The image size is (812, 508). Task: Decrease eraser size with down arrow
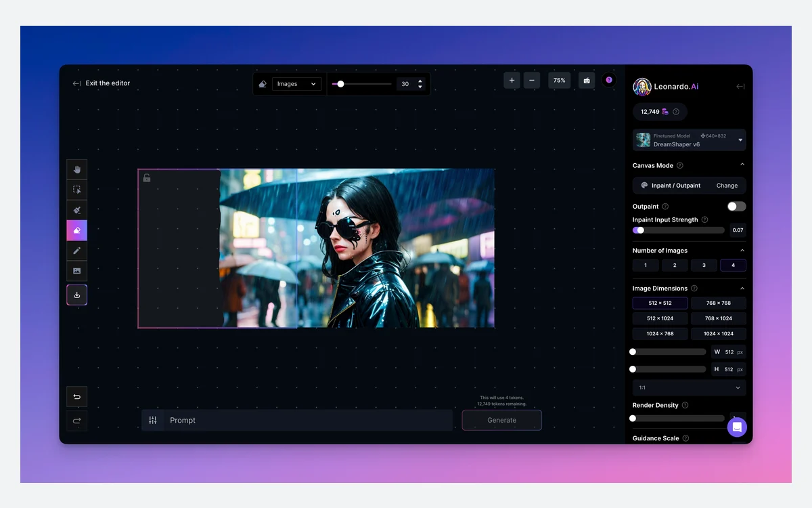coord(420,87)
